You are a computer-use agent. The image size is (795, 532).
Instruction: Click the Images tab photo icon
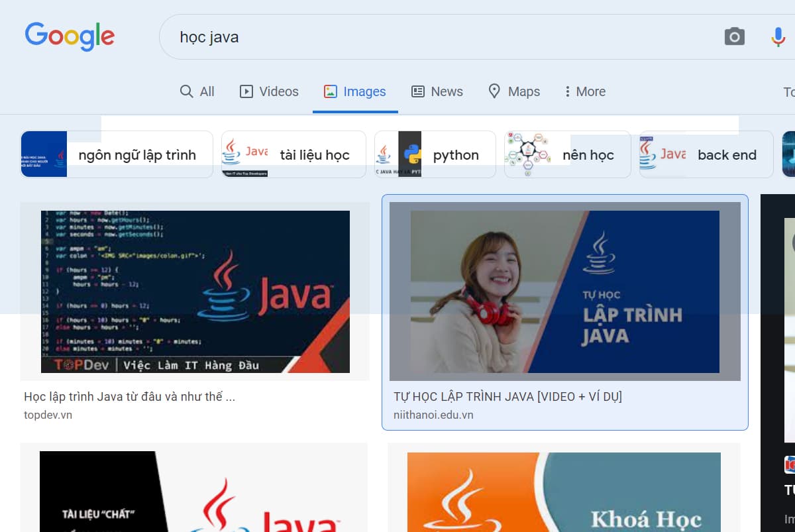(331, 91)
